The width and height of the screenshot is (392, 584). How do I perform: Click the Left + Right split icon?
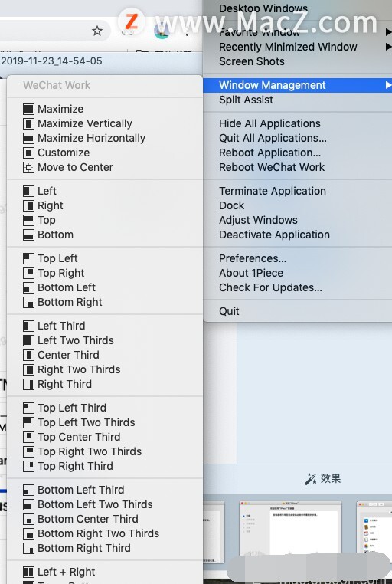pos(28,572)
